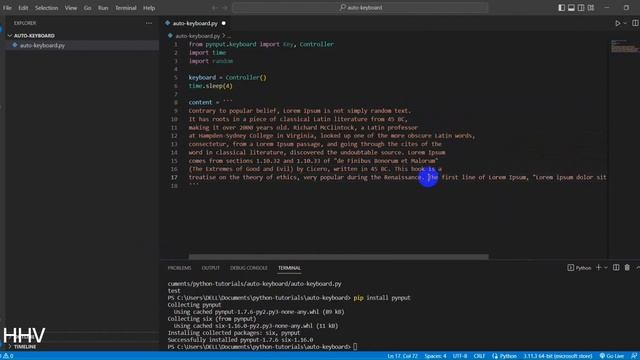The width and height of the screenshot is (640, 360).
Task: Go forward using the navigation arrow
Action: (224, 8)
